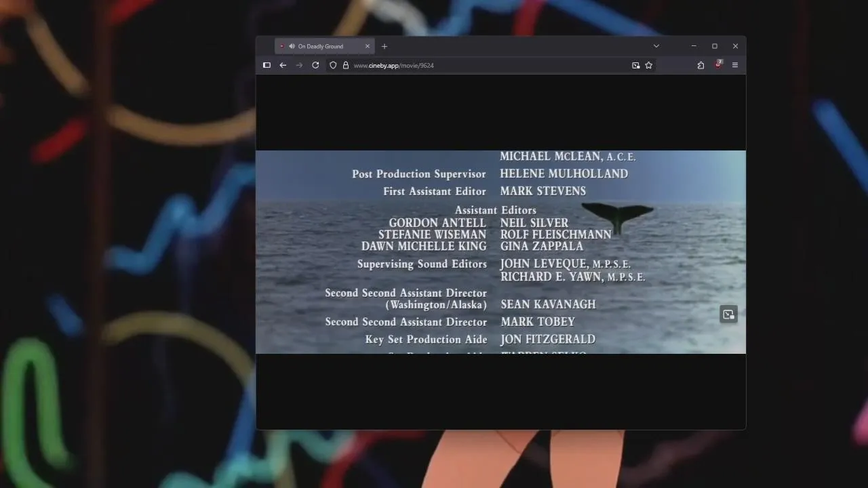The height and width of the screenshot is (488, 868).
Task: Click the movie video player frame
Action: coord(500,251)
